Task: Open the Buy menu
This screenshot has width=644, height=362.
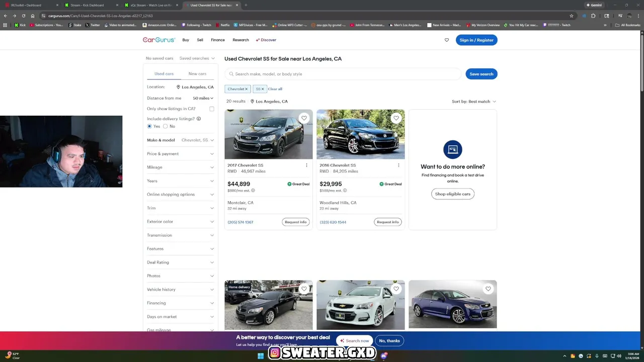Action: (186, 40)
